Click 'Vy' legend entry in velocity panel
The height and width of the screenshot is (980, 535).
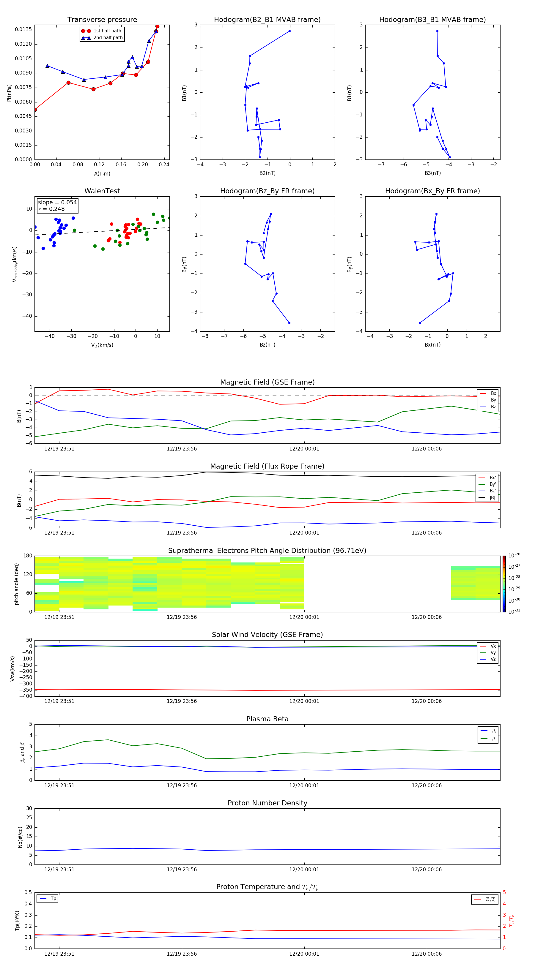488,652
